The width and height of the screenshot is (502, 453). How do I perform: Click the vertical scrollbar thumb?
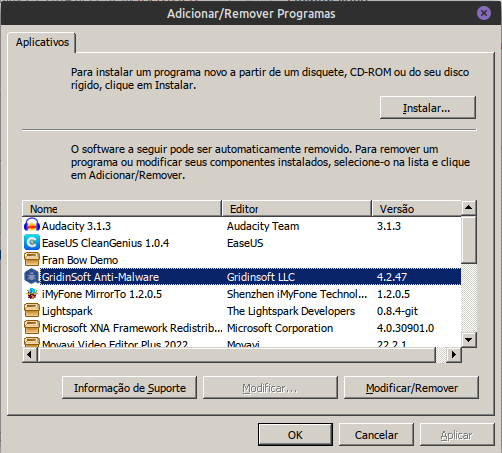click(x=469, y=239)
